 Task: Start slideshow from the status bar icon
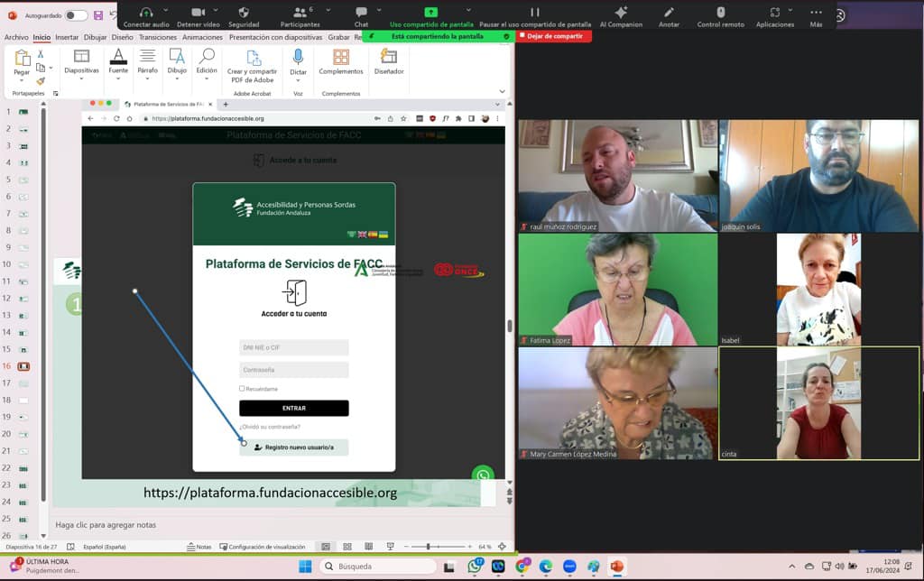pos(390,547)
